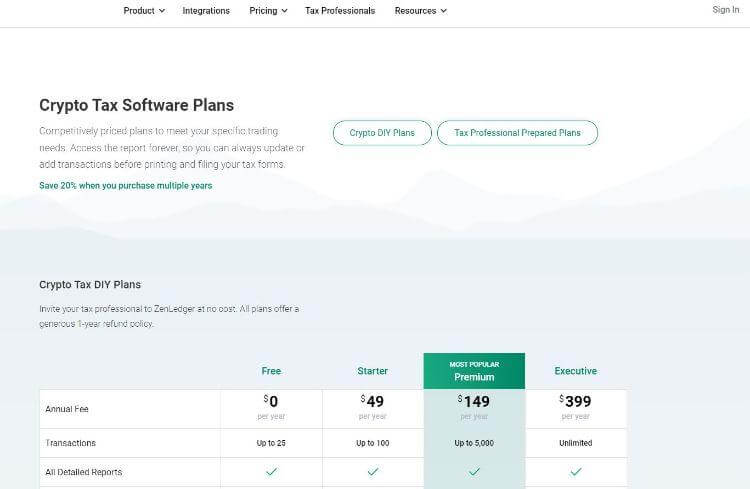
Task: Click the Free plan Detailed Reports checkmark
Action: tap(271, 472)
